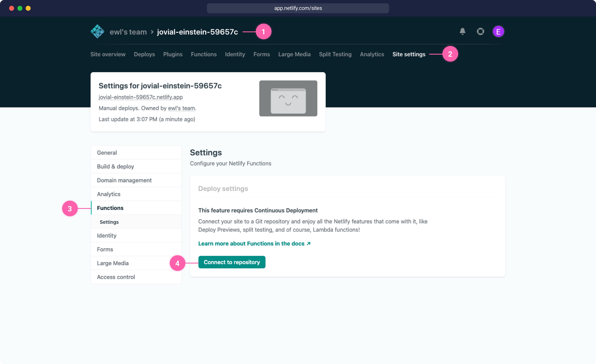Viewport: 596px width, 364px height.
Task: Click the 'Settings for jovial-einstein-59657c' heading
Action: coord(160,86)
